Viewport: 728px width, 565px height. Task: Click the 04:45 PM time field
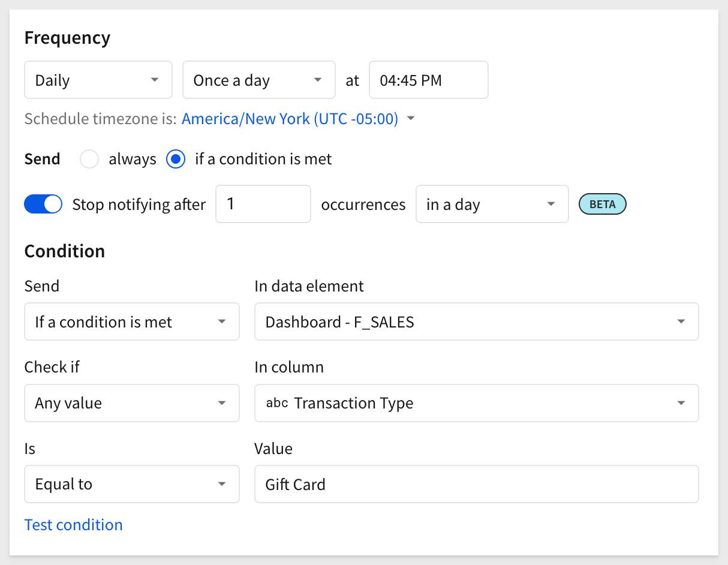(429, 80)
